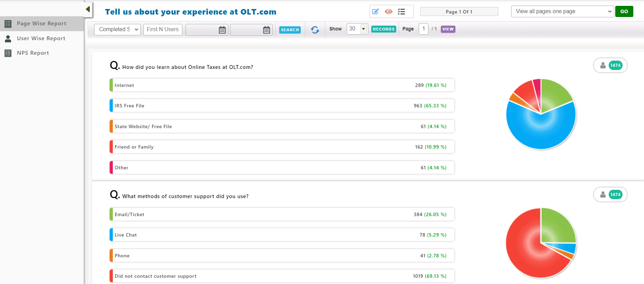Click the Page Wise Report list icon
Image resolution: width=644 pixels, height=284 pixels.
coord(8,24)
